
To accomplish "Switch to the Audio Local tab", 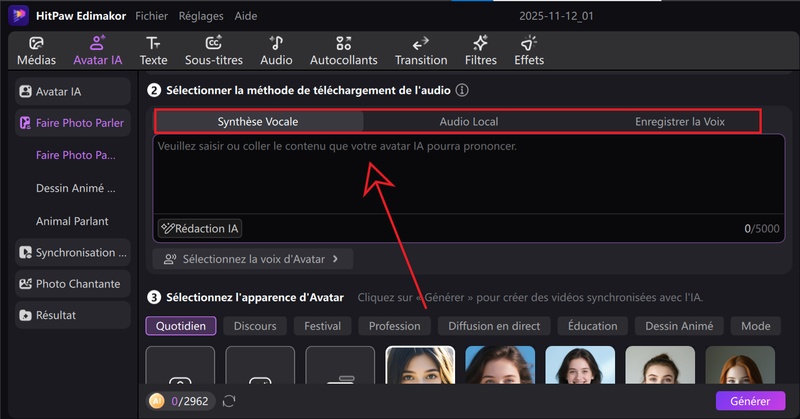I will pos(469,121).
